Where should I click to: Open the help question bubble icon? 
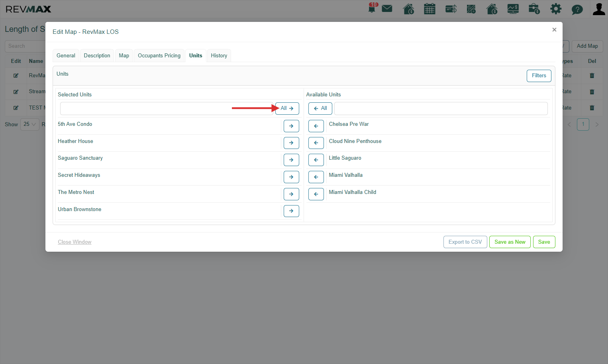tap(577, 9)
